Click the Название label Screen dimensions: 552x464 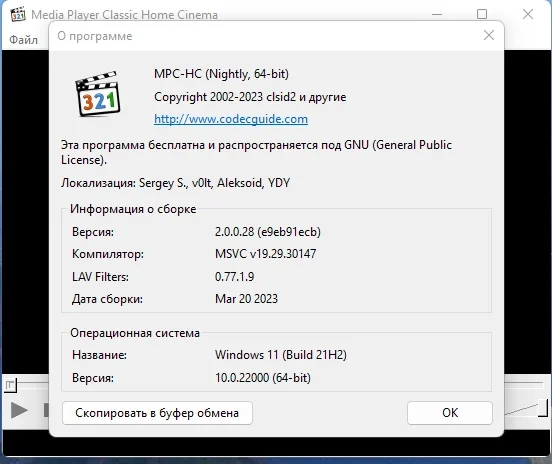point(99,355)
